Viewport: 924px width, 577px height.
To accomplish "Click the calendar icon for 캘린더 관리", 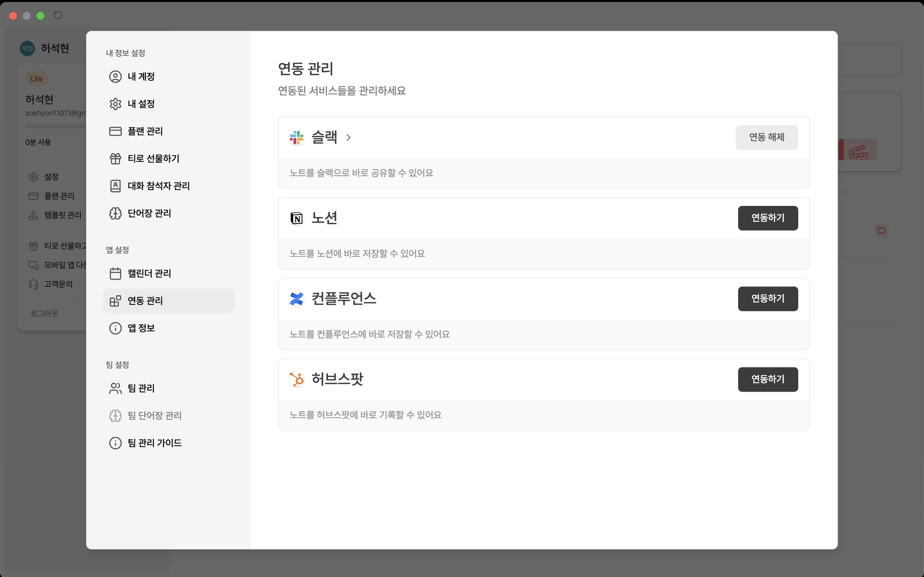I will (115, 273).
